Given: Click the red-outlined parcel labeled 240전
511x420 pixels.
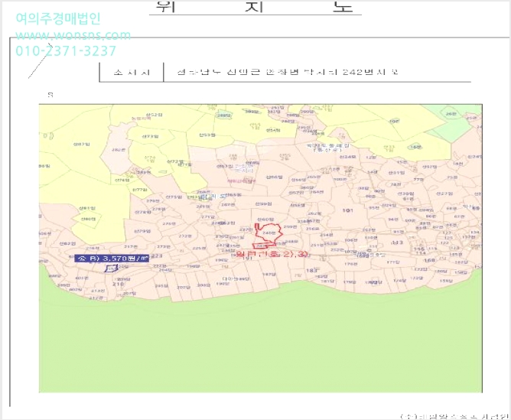Looking at the screenshot, I should click(269, 232).
